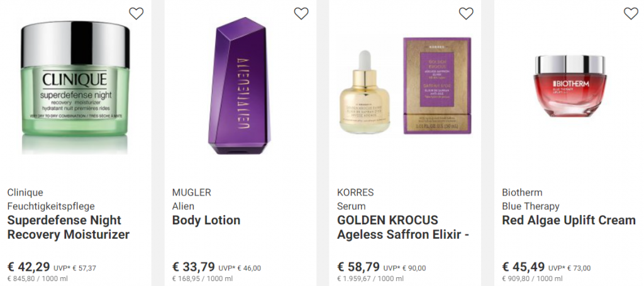
Task: Click the KORRES brand name
Action: 355,192
